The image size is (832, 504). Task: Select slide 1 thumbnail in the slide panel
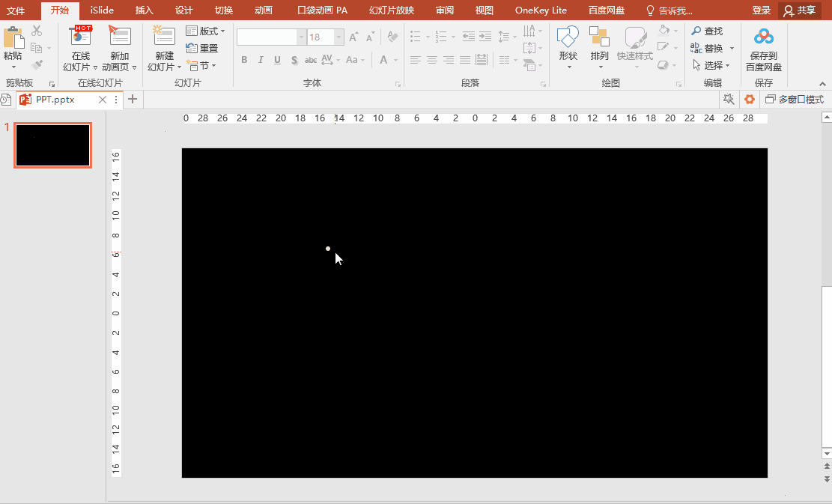(x=52, y=145)
